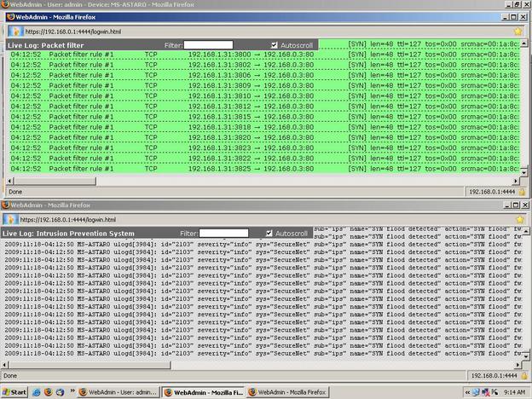Click the tray icon beside the clock
532x399 pixels.
(x=494, y=392)
